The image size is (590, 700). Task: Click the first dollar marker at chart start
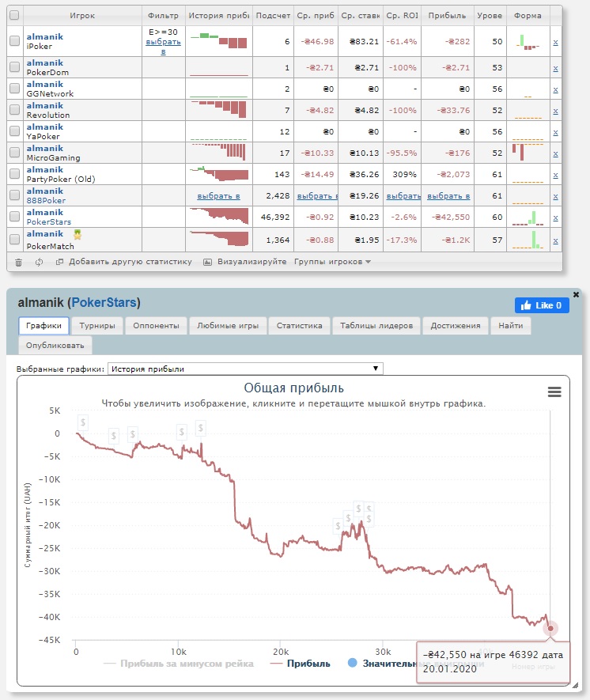click(82, 422)
